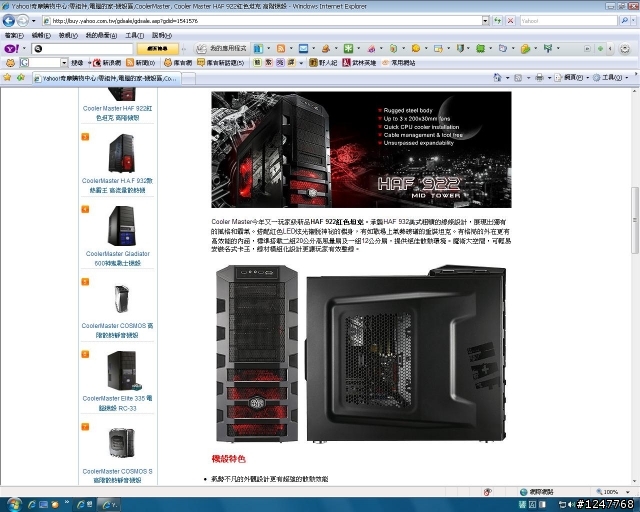Expand the address bar history dropdown
640x512 pixels.
(x=485, y=20)
